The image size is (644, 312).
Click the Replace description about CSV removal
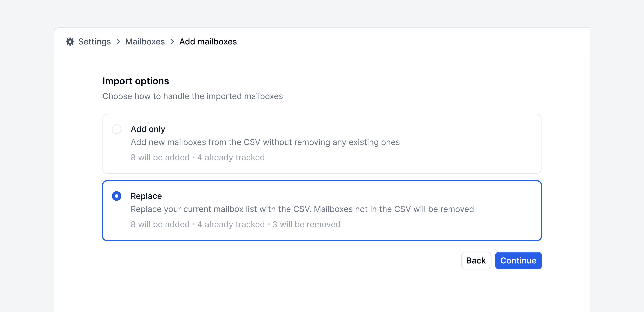click(x=302, y=209)
